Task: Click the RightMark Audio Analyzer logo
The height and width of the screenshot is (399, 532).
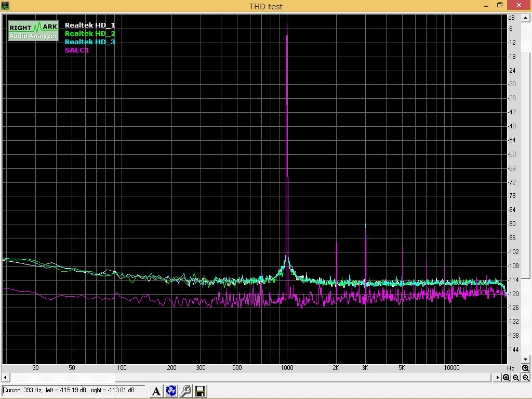Action: click(33, 31)
